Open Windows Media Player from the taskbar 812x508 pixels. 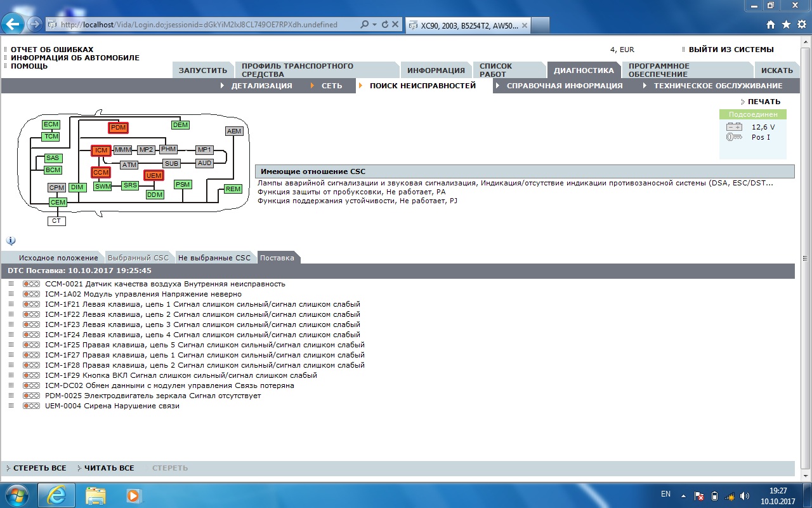133,495
